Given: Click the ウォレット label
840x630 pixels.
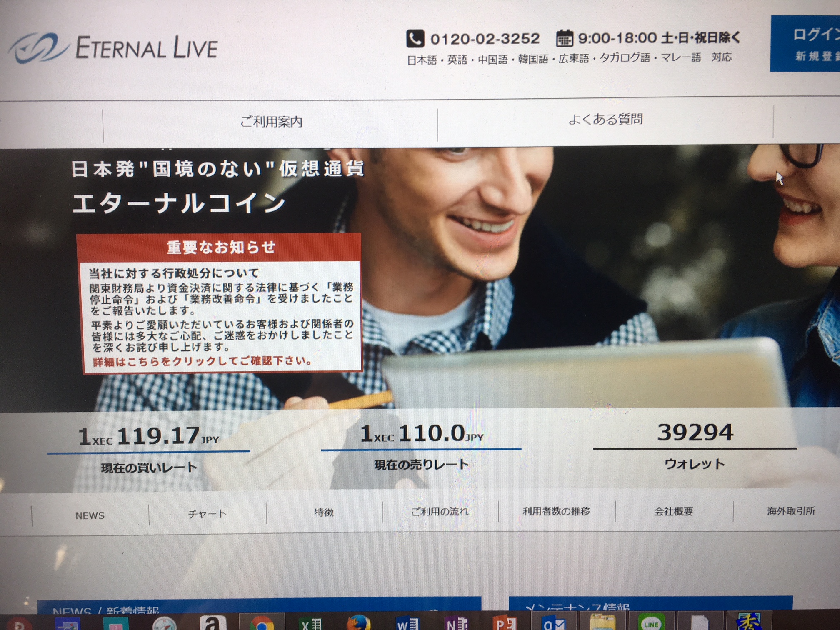Looking at the screenshot, I should [695, 464].
